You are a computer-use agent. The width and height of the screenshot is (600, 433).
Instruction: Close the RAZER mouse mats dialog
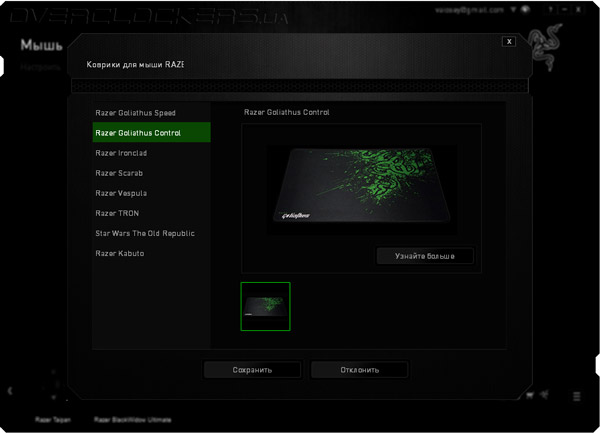tap(509, 42)
